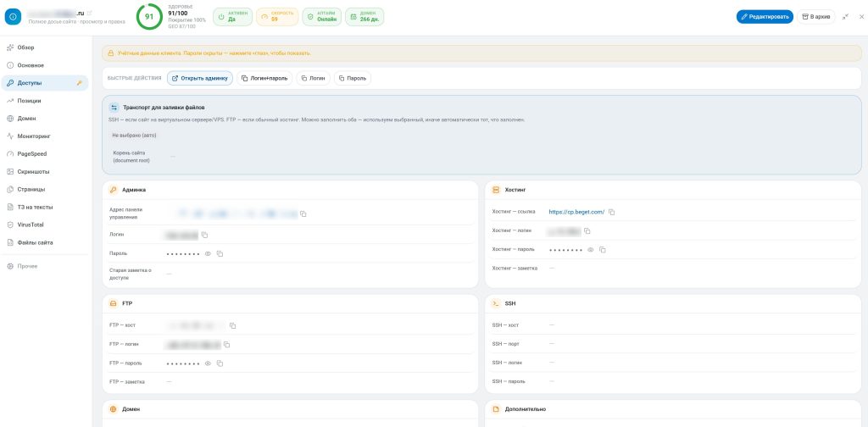Click the Аптайм Онлайн badge
Screen dimensions: 868x427
click(321, 17)
